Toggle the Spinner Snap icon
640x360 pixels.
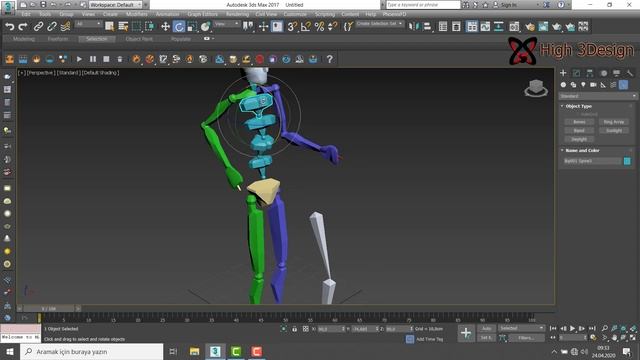[333, 27]
